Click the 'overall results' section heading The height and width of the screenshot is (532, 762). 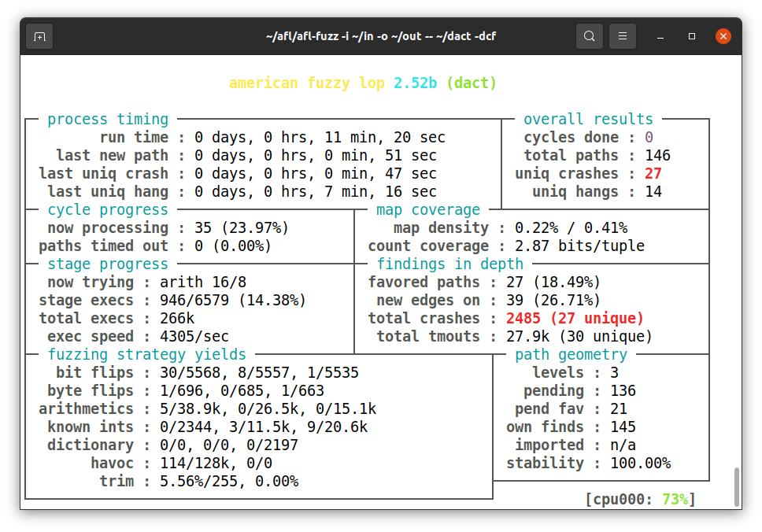[588, 119]
